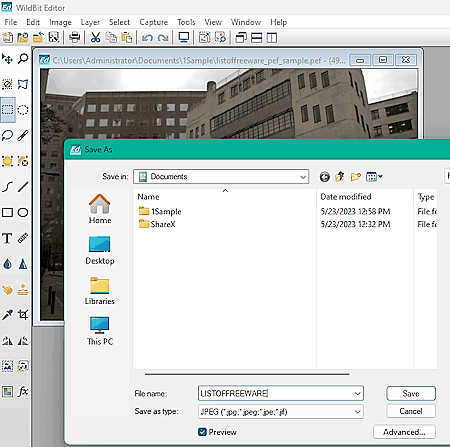The image size is (450, 447).
Task: Click the horizontal scrollbar in file list
Action: (247, 374)
